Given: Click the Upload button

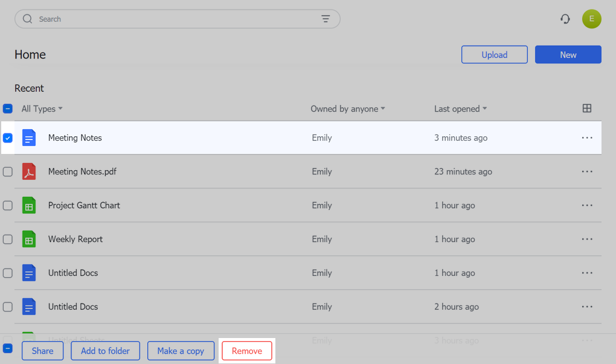Looking at the screenshot, I should [494, 54].
